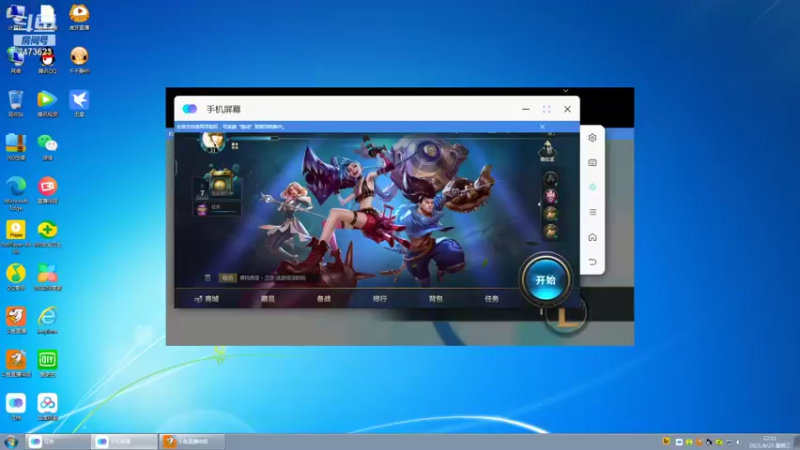This screenshot has width=800, height=450.
Task: Open PotPlayer desktop icon
Action: [16, 237]
